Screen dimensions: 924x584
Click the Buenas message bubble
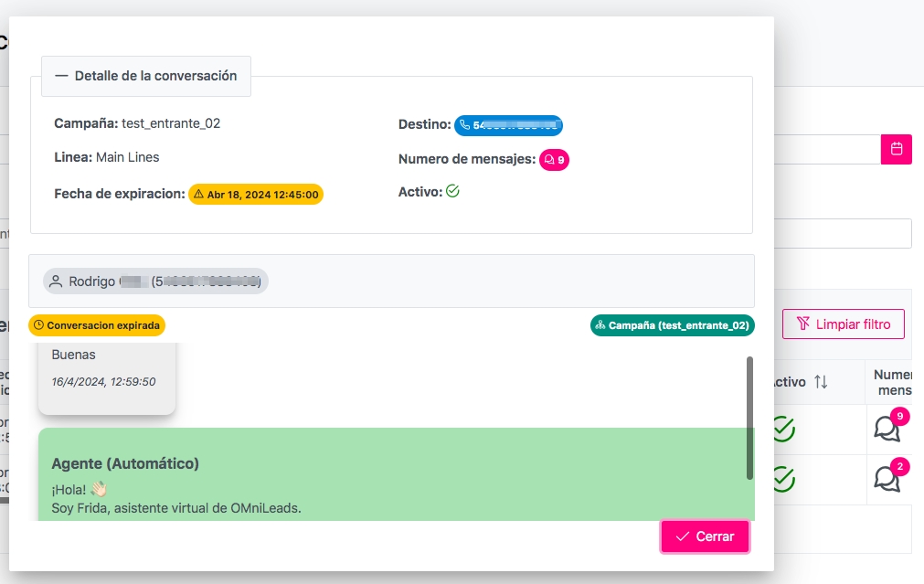tap(106, 377)
